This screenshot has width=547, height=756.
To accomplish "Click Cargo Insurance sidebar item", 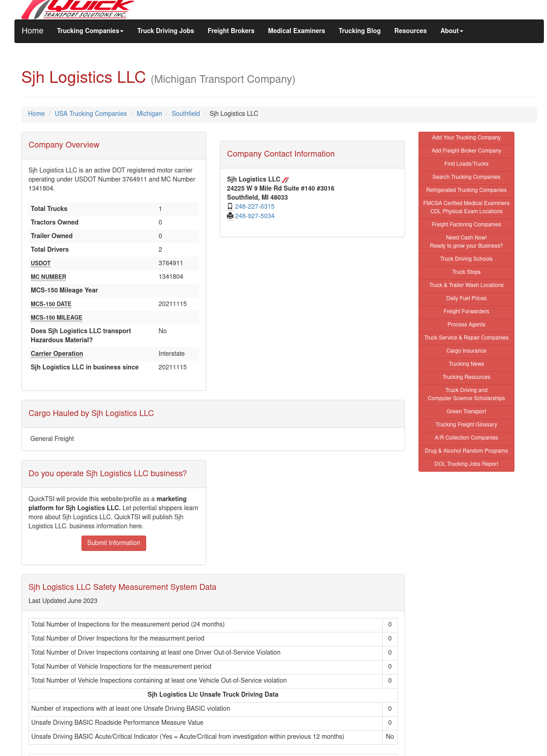I will 466,351.
